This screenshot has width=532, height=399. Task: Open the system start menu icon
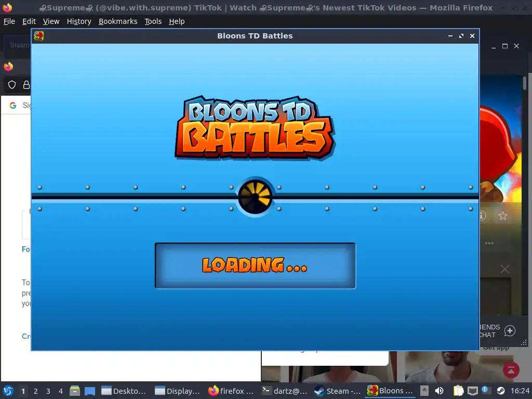8,391
